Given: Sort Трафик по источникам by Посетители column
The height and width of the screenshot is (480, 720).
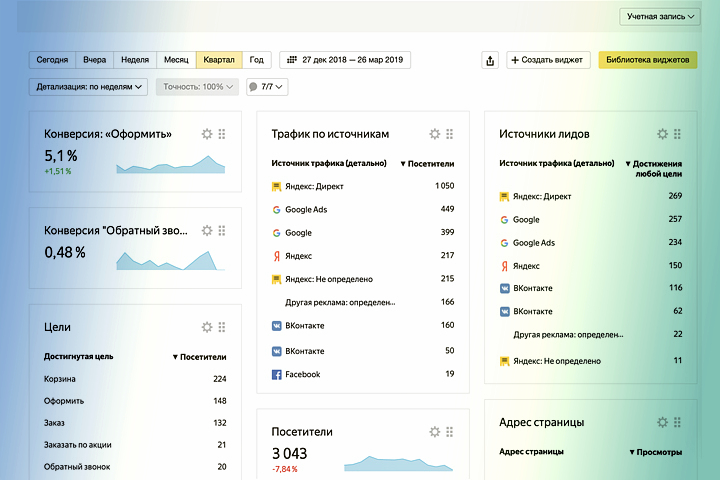Looking at the screenshot, I should (427, 164).
